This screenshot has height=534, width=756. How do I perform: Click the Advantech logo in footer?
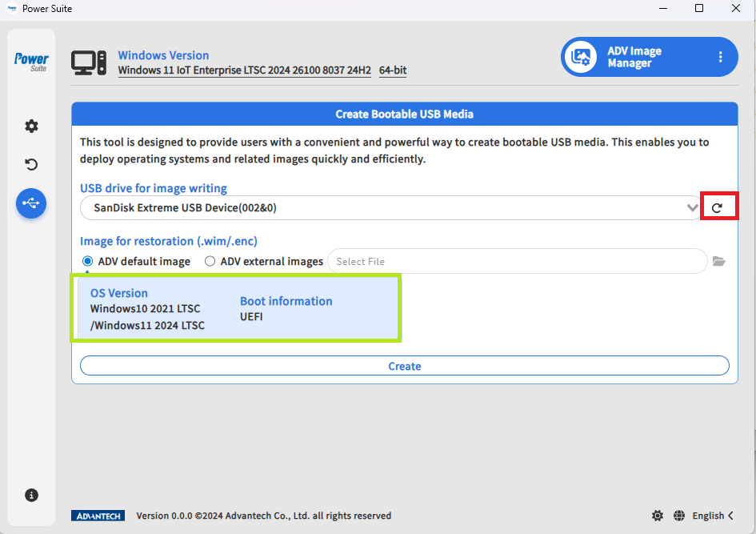(x=98, y=516)
